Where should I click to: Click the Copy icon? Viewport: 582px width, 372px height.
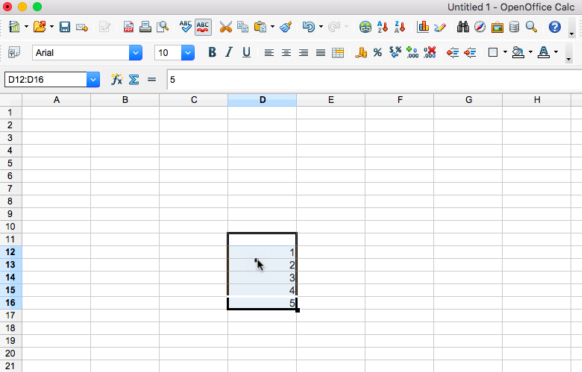(243, 27)
